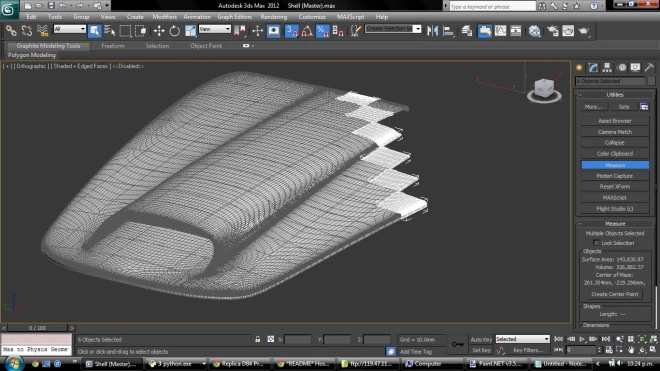Image resolution: width=660 pixels, height=371 pixels.
Task: Select the Link tool in main toolbar
Action: point(11,31)
